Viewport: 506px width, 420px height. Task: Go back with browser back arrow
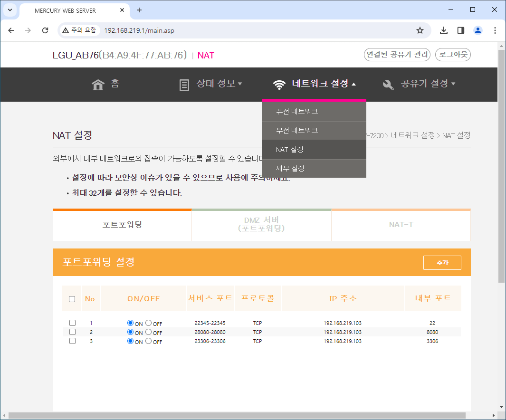click(11, 30)
